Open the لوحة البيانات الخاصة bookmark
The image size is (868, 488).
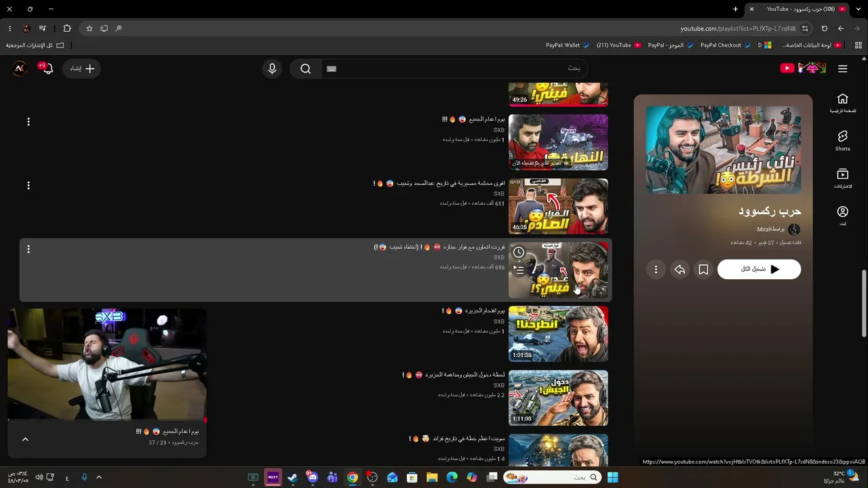tap(812, 45)
